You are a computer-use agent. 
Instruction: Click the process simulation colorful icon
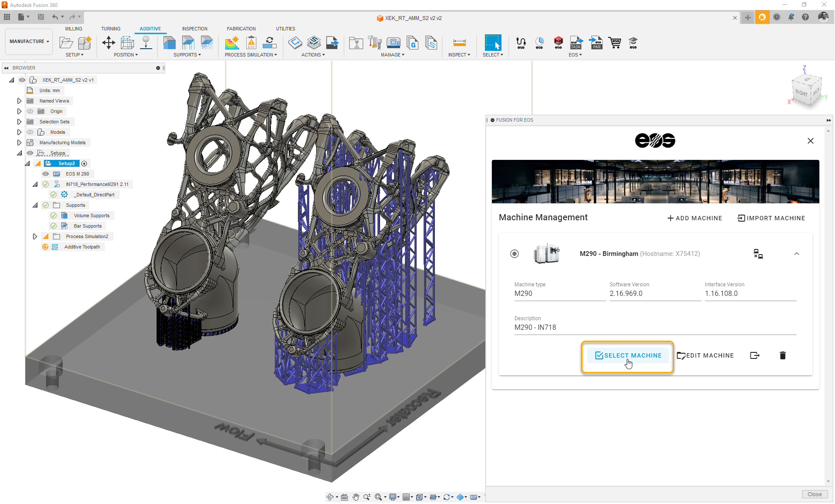click(232, 43)
